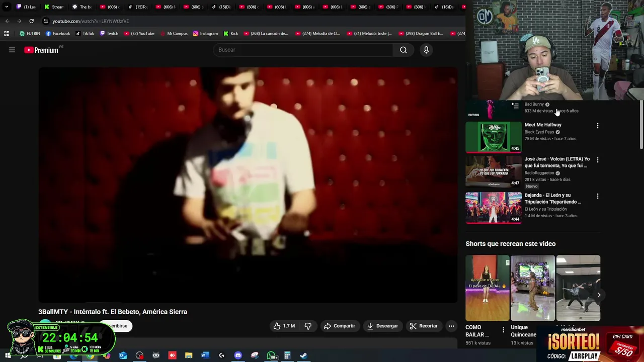The height and width of the screenshot is (362, 644).
Task: Like the video with 1.7 M likes
Action: [x=284, y=326]
